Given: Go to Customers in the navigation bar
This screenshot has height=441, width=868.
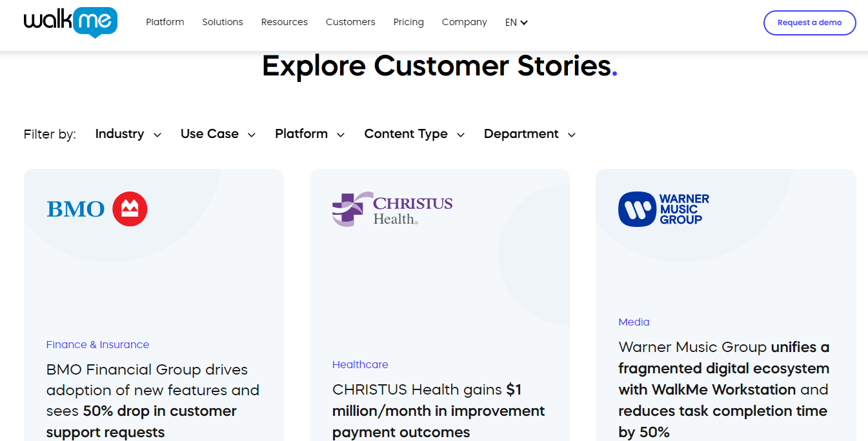Looking at the screenshot, I should [x=350, y=22].
